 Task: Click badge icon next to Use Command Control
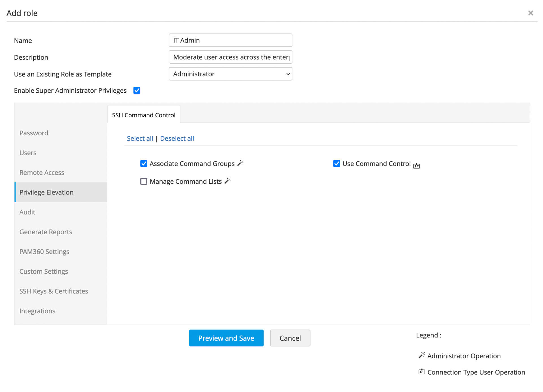pos(416,166)
